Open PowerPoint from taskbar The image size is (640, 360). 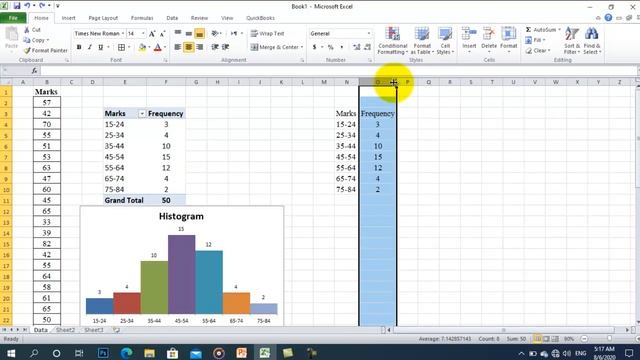coord(242,353)
